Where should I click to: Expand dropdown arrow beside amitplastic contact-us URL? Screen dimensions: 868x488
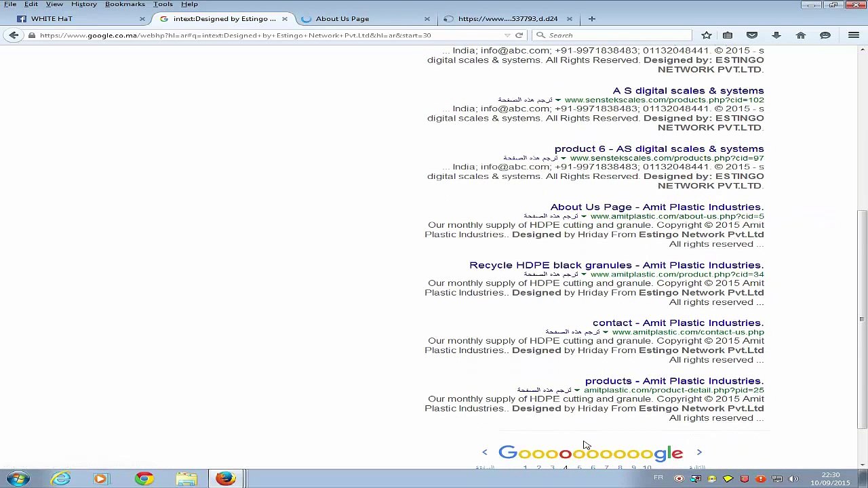pyautogui.click(x=606, y=333)
